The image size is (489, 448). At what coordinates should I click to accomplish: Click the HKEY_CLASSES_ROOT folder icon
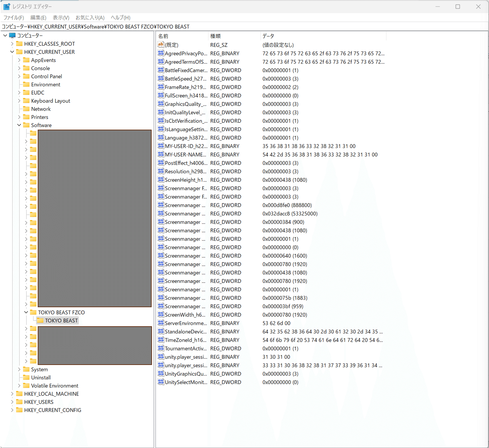point(19,44)
